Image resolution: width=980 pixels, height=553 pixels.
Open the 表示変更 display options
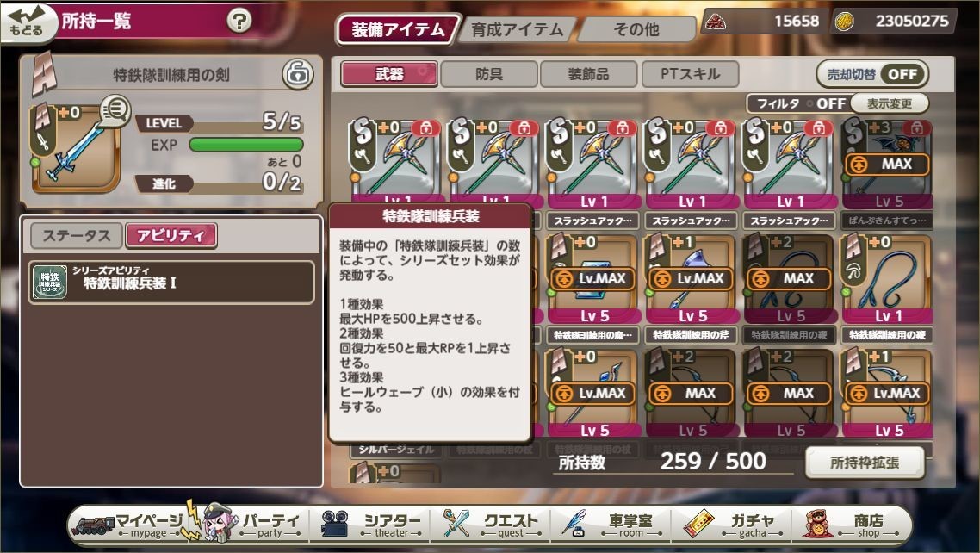(x=890, y=103)
